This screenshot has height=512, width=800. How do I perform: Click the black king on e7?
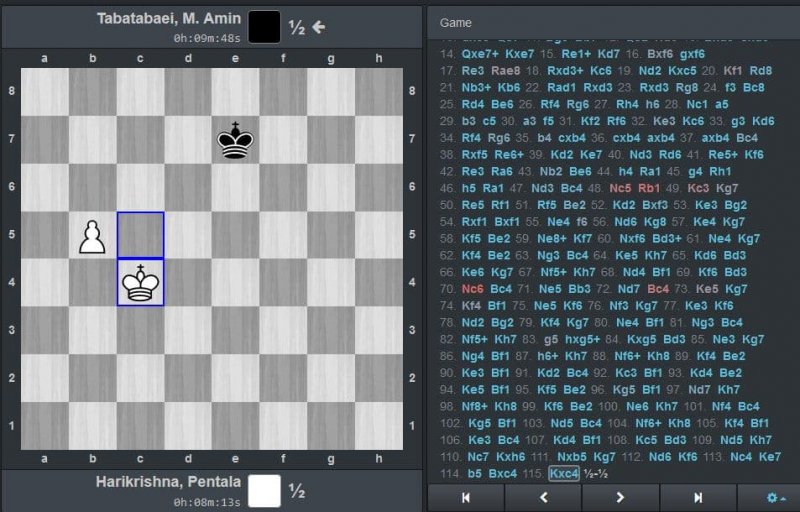coord(235,140)
